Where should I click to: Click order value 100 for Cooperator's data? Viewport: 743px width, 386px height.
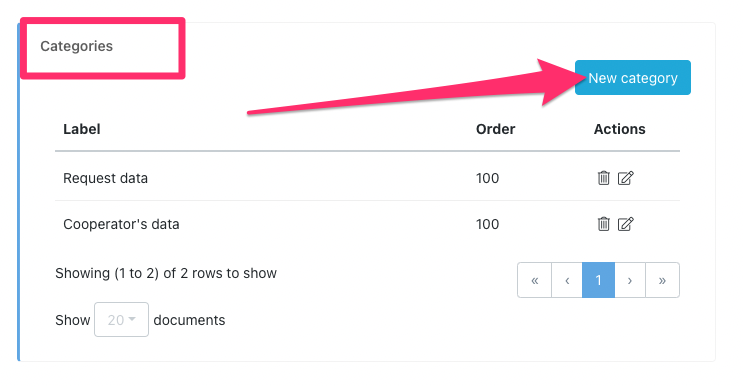coord(487,224)
